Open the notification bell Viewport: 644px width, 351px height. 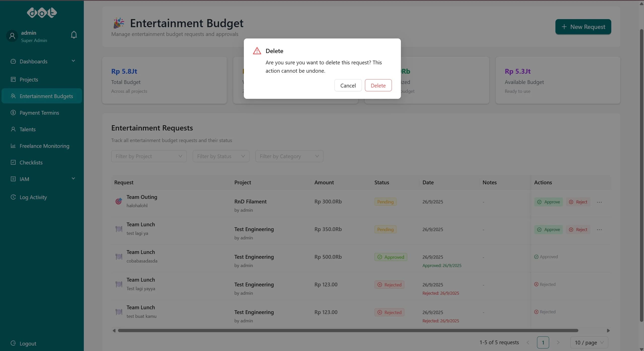tap(73, 35)
